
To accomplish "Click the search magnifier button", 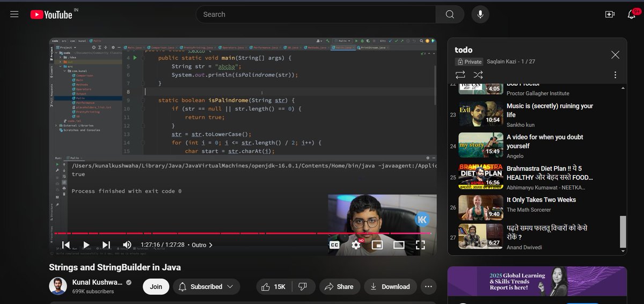I will 450,15.
